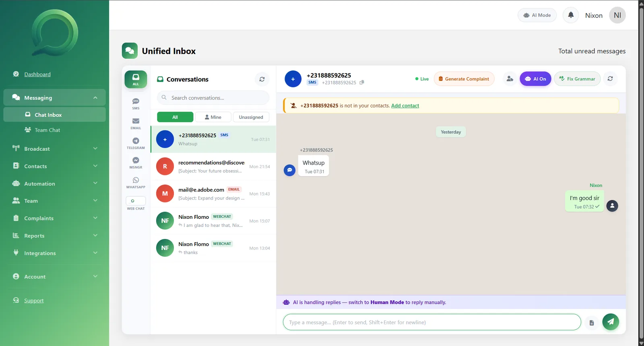Toggle AI Mode in the header

coord(537,15)
